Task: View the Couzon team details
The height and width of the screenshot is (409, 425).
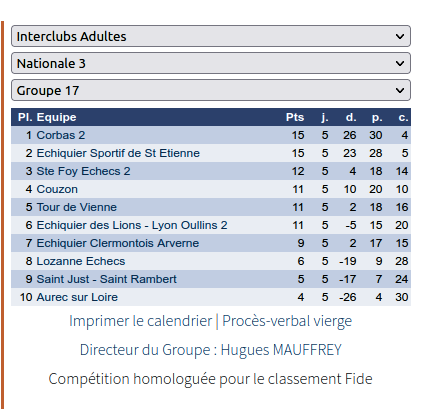Action: tap(57, 189)
